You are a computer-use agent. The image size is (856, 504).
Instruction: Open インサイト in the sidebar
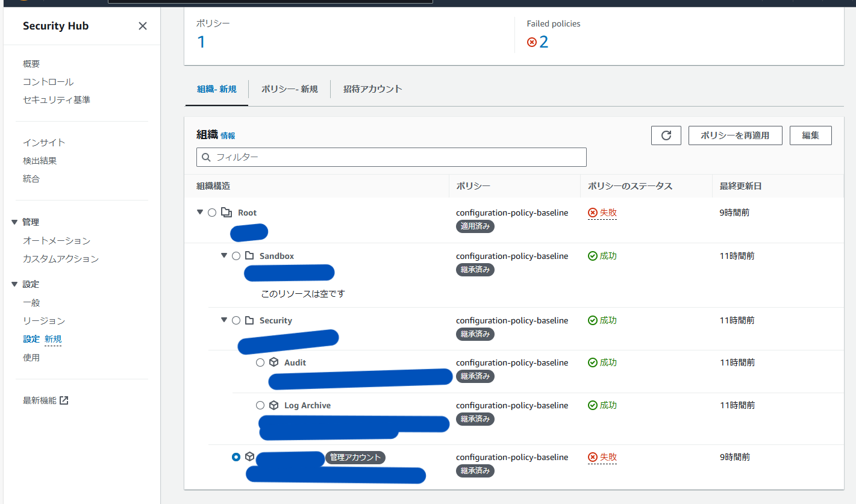coord(44,143)
